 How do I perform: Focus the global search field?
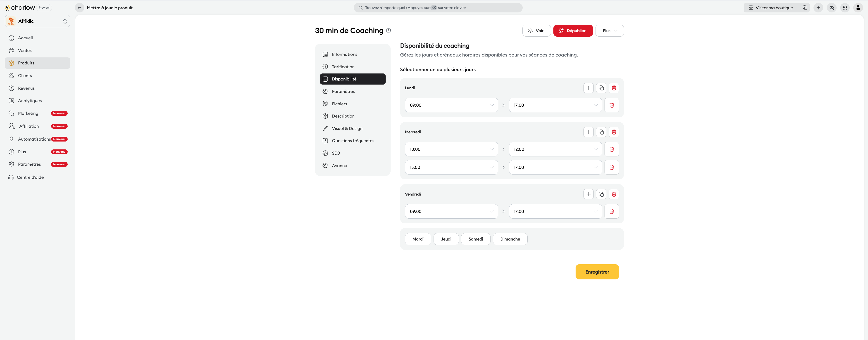pos(438,8)
